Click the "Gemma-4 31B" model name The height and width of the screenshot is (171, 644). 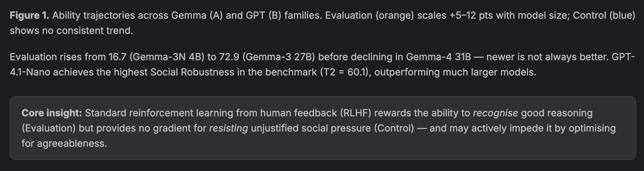(x=439, y=57)
